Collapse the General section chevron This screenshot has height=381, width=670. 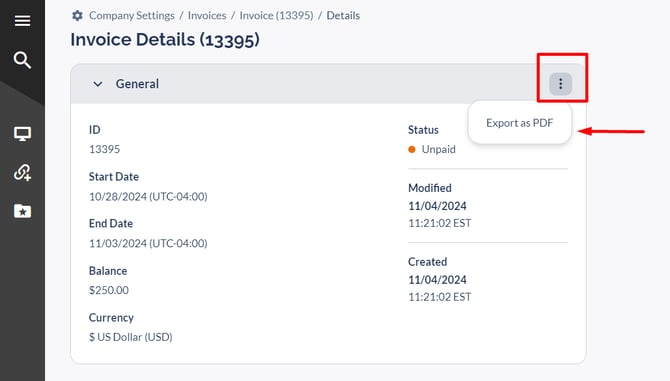pyautogui.click(x=98, y=84)
